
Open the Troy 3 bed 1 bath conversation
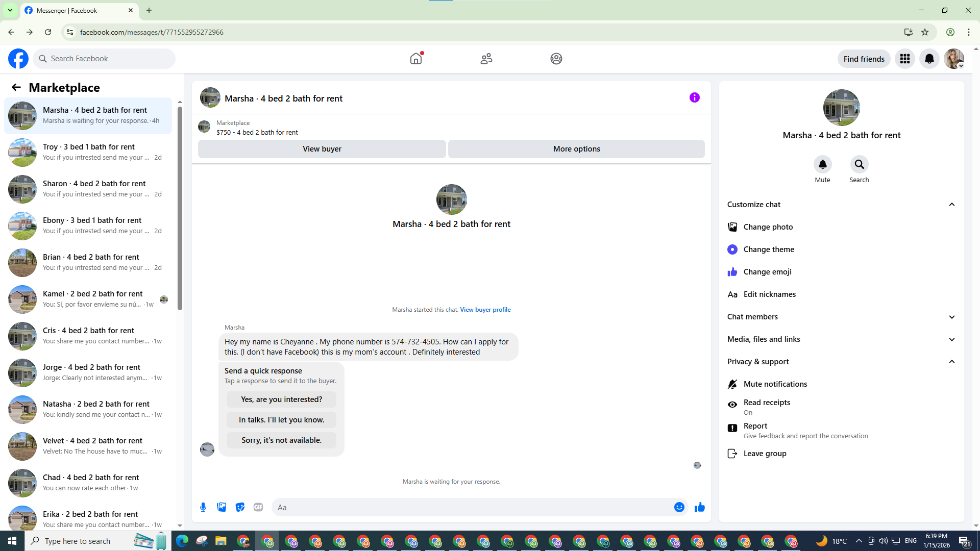tap(88, 152)
